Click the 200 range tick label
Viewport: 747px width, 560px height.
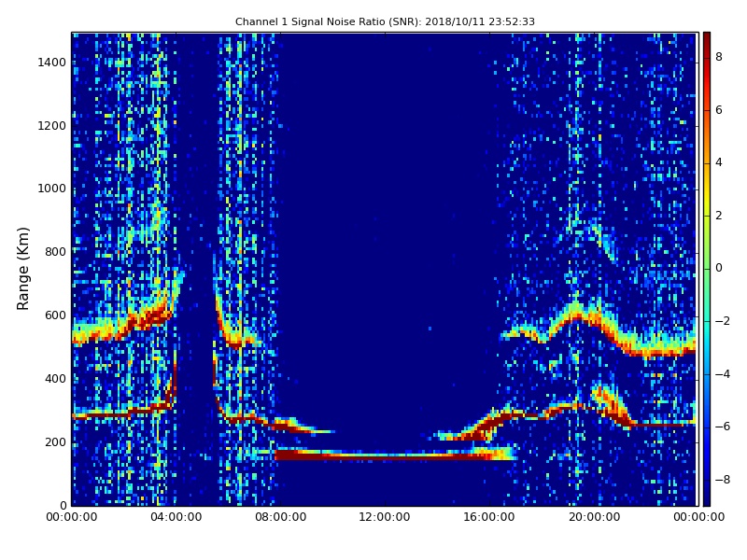(x=55, y=441)
